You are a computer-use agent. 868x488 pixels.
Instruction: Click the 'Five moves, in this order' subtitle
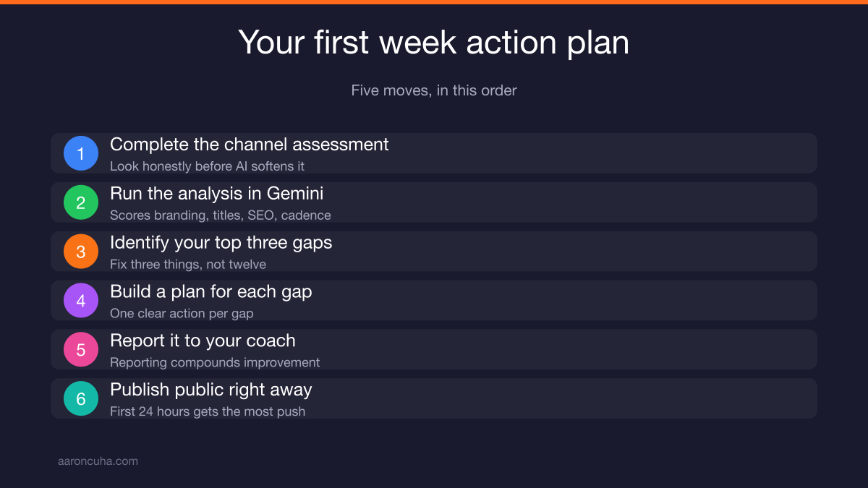(434, 90)
